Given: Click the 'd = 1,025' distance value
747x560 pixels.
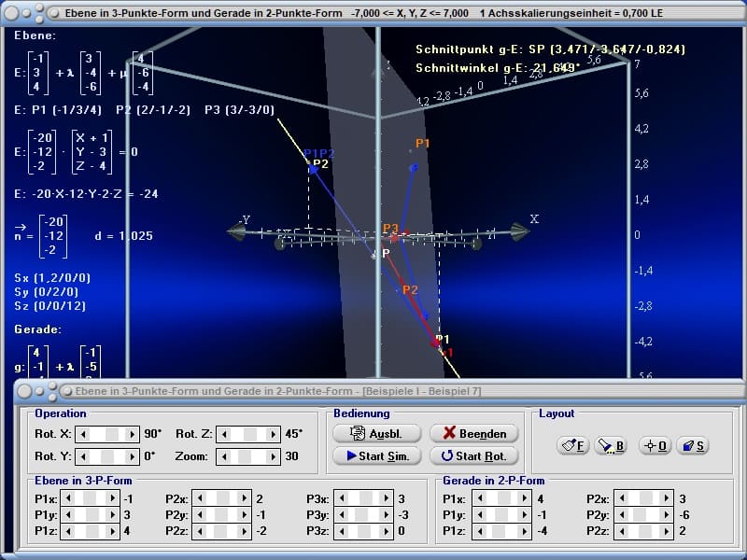Looking at the screenshot, I should click(x=124, y=236).
